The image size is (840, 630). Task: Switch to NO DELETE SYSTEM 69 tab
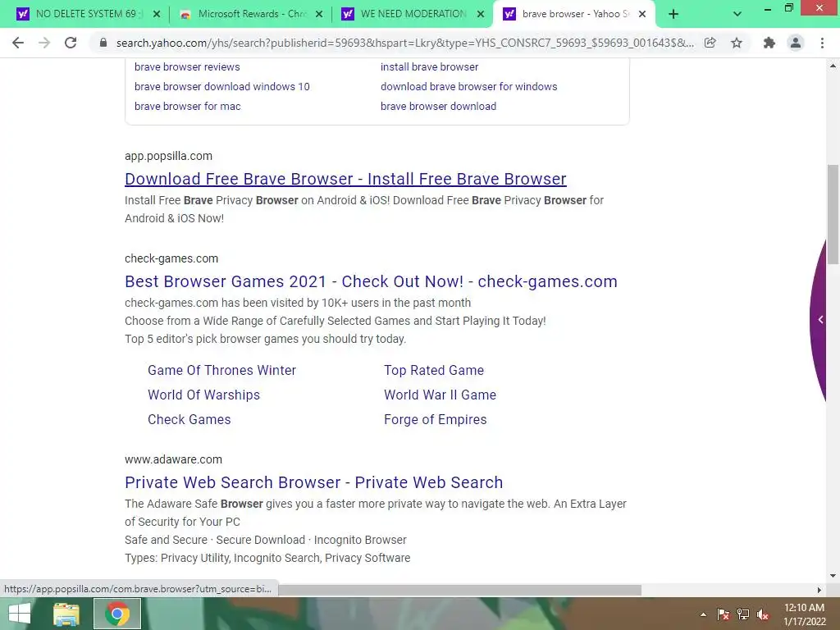pyautogui.click(x=85, y=14)
